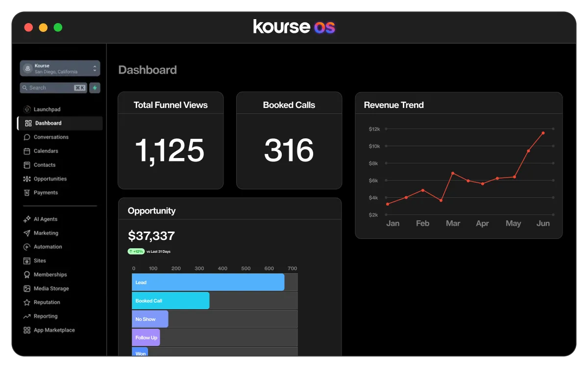Click the Kourse account avatar icon
The height and width of the screenshot is (368, 588).
[27, 69]
